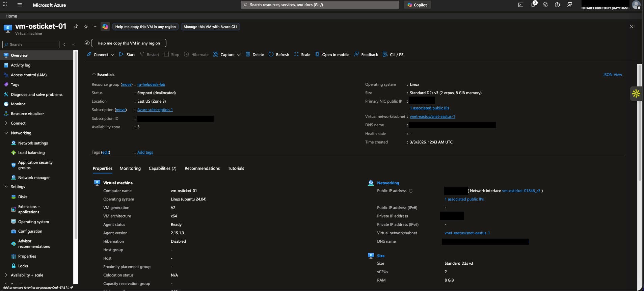Click the top search resources box
Image resolution: width=644 pixels, height=291 pixels.
pos(320,5)
